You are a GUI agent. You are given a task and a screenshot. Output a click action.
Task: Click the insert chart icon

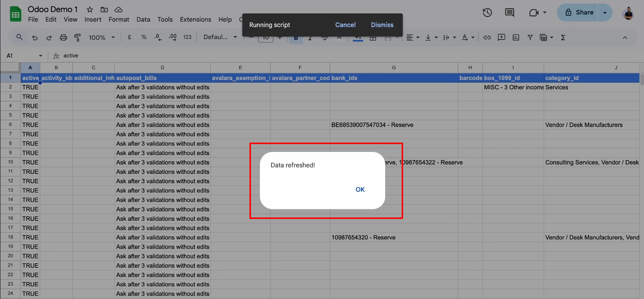[516, 37]
